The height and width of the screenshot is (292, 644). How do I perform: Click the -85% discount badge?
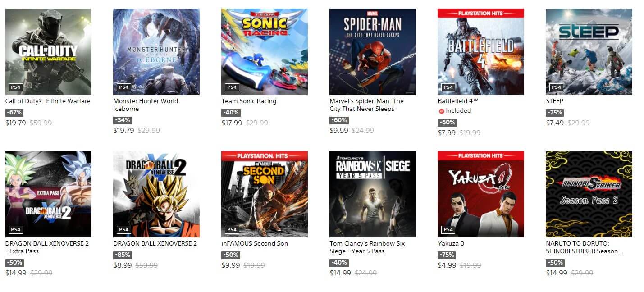tap(122, 255)
